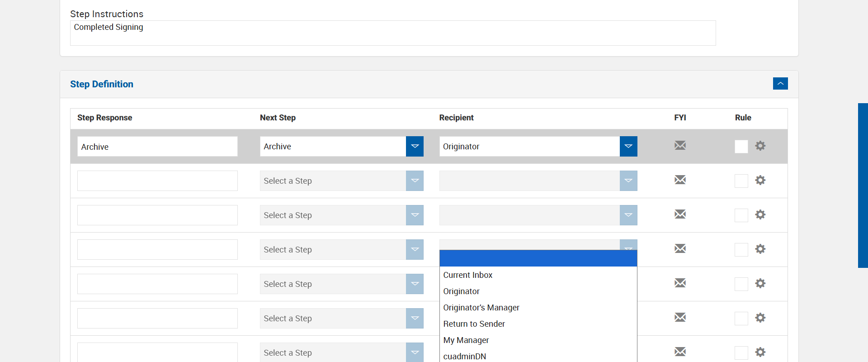Click FYI envelope icon in second row
868x362 pixels.
point(680,180)
